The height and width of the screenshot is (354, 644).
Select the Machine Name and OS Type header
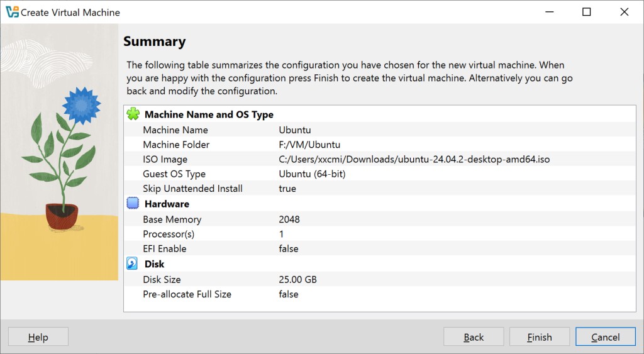[209, 114]
